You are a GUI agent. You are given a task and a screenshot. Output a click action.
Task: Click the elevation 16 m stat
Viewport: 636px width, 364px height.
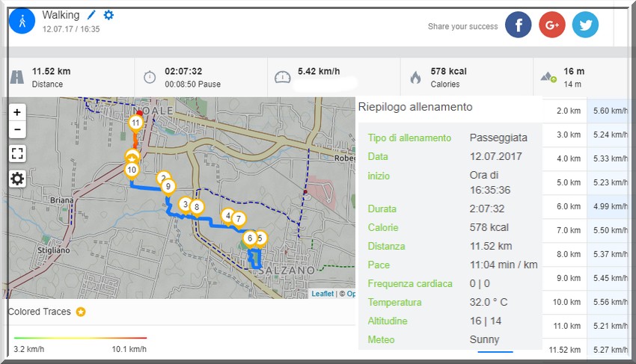(x=573, y=77)
